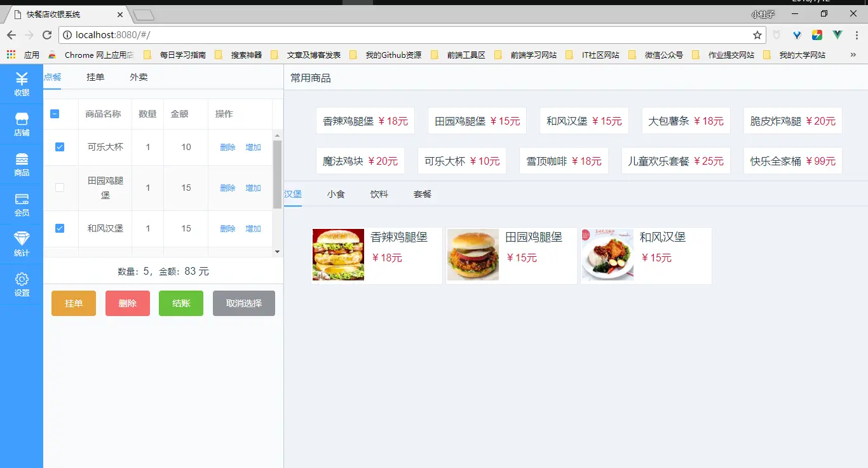
Task: Click the 和风汉堡 dish photo
Action: click(607, 255)
